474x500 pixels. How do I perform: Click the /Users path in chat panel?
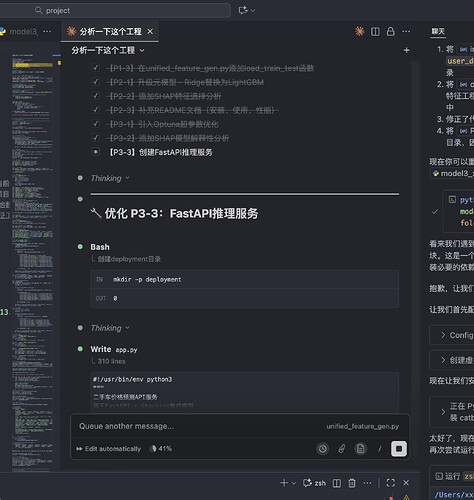[x=454, y=495]
